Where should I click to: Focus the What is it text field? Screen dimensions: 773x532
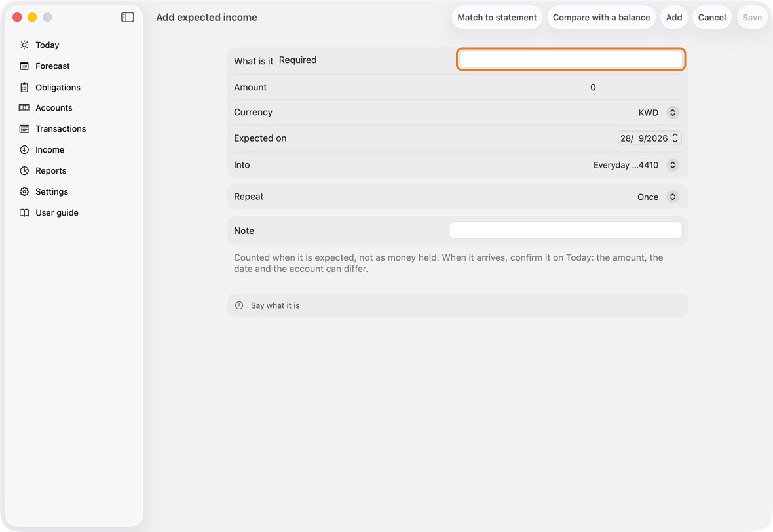coord(571,60)
